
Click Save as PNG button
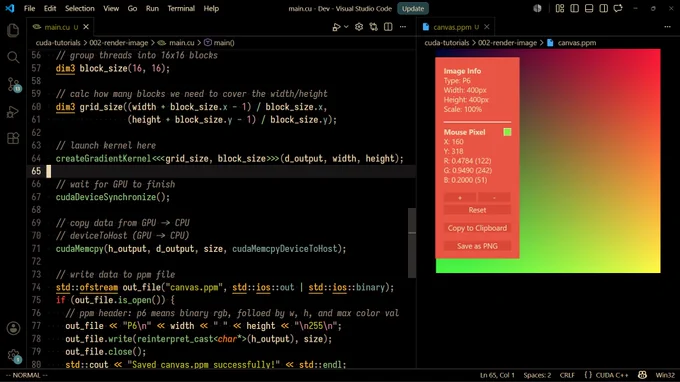[x=477, y=246]
